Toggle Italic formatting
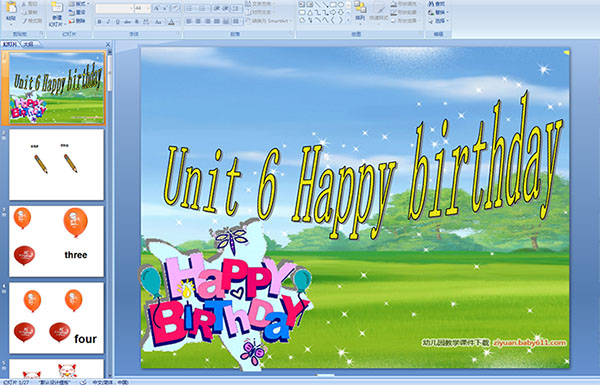This screenshot has width=600, height=385. pos(108,22)
